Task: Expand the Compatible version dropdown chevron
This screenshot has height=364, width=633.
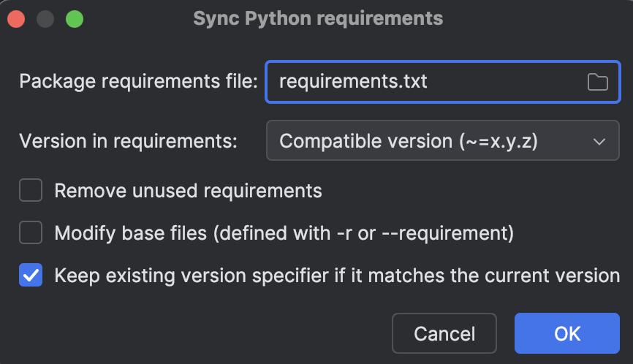Action: 599,142
